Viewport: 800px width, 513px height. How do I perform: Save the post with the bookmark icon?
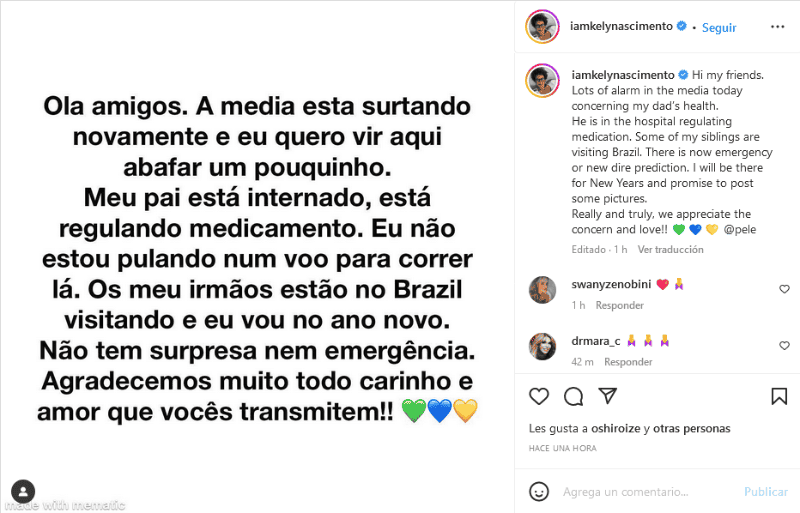tap(779, 396)
